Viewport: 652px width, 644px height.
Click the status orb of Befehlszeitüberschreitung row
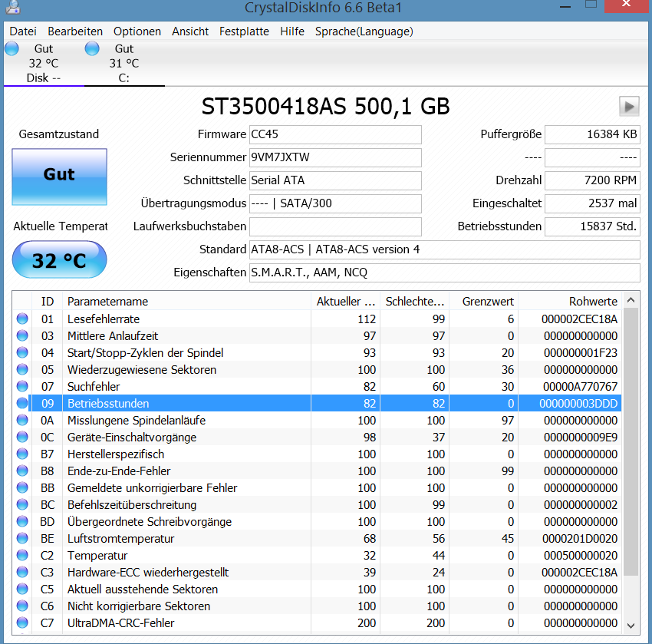coord(22,504)
